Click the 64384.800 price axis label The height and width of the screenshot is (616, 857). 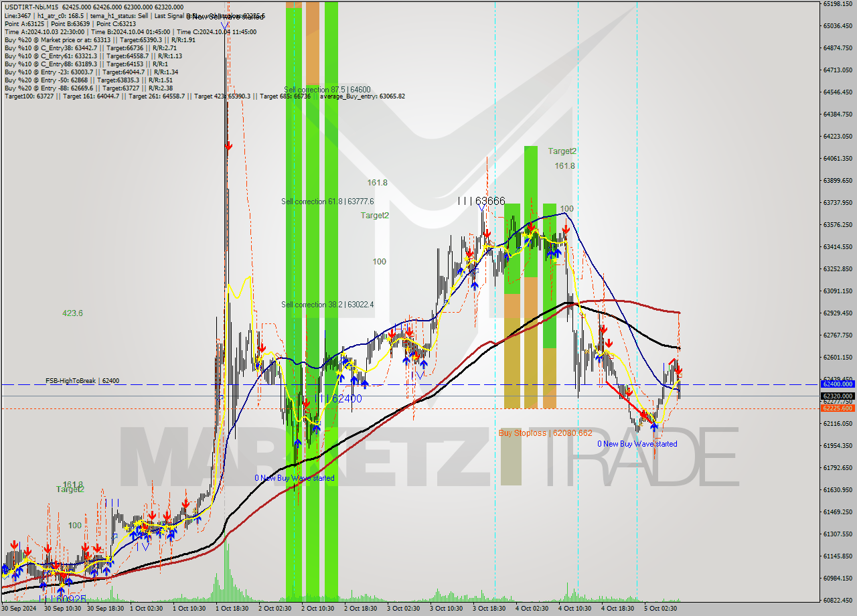838,114
